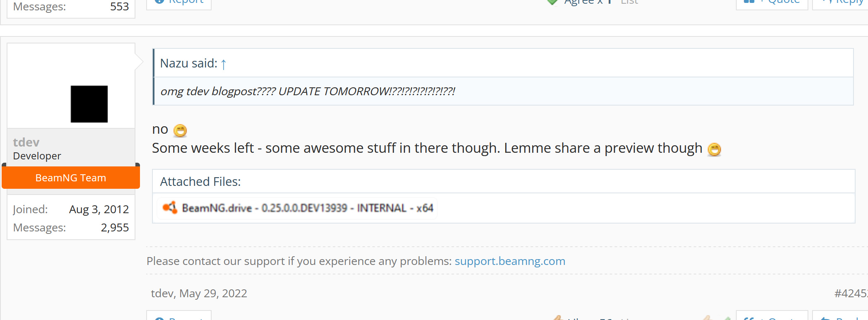Jump to Nazu's original post arrow
This screenshot has width=868, height=320.
(224, 64)
